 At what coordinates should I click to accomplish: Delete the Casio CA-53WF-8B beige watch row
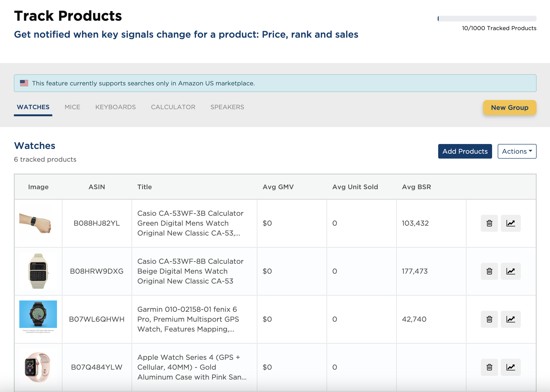(489, 271)
